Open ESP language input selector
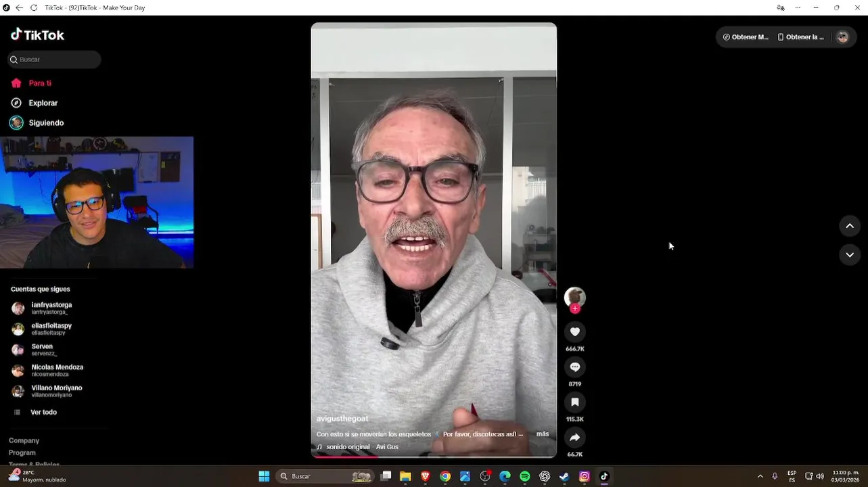This screenshot has height=487, width=868. pos(792,476)
